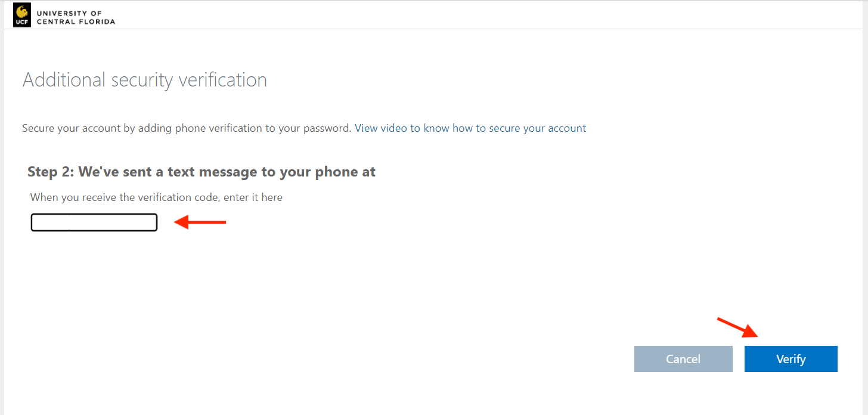Viewport: 868px width, 415px height.
Task: Click the red arrow above the Verify button
Action: tap(737, 328)
